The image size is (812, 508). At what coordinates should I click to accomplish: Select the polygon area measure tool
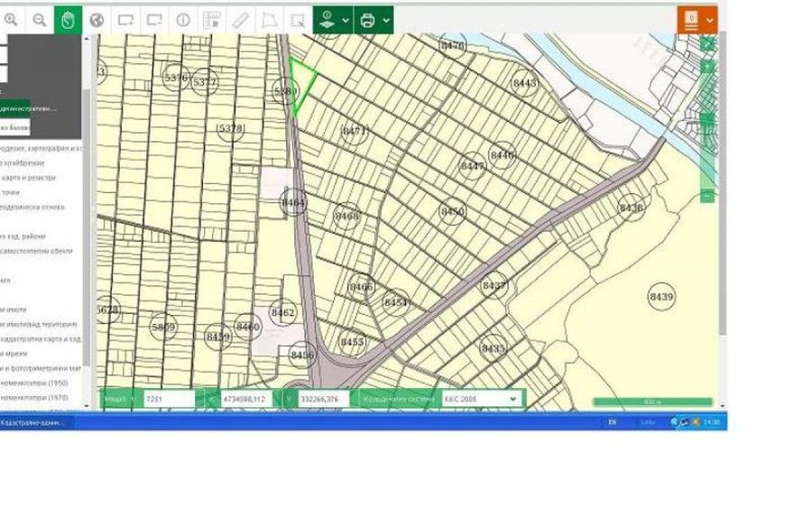click(269, 19)
